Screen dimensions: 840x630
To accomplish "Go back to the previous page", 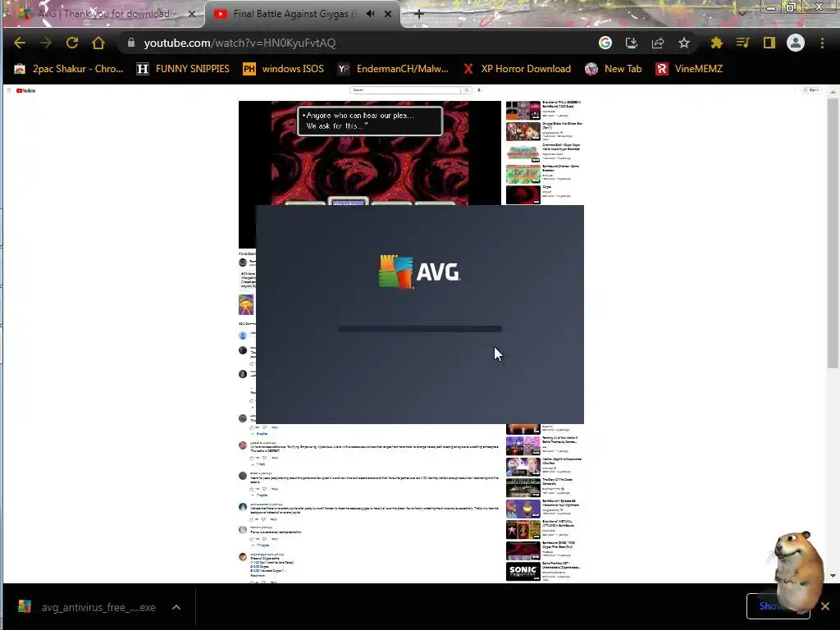I will [x=20, y=43].
